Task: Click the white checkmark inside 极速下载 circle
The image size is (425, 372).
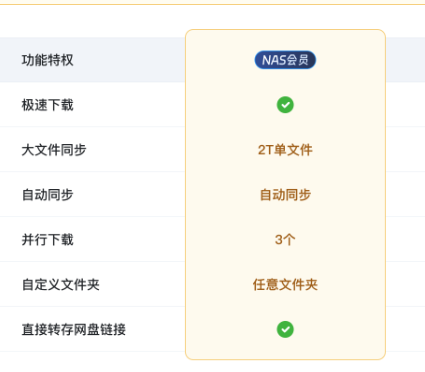Action: point(285,105)
